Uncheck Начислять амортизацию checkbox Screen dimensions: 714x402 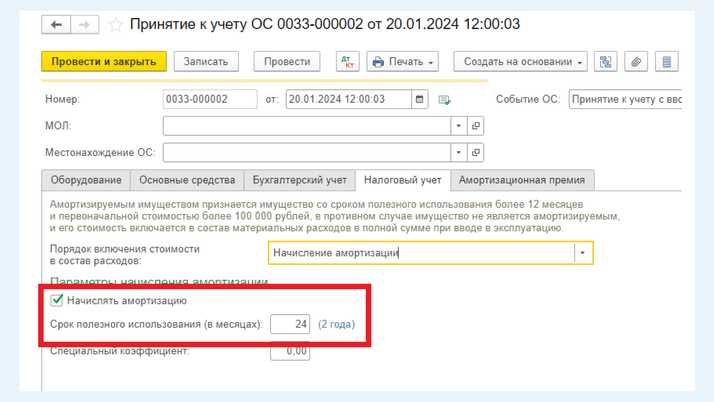coord(57,300)
